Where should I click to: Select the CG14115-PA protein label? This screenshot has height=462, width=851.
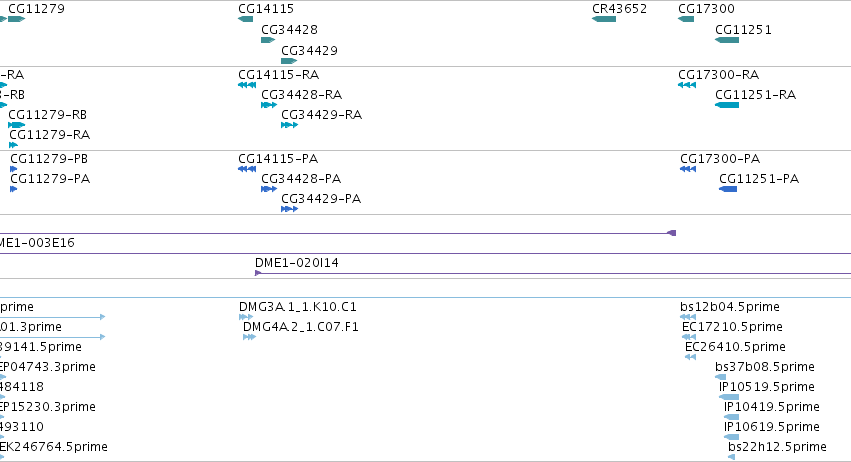click(x=278, y=159)
